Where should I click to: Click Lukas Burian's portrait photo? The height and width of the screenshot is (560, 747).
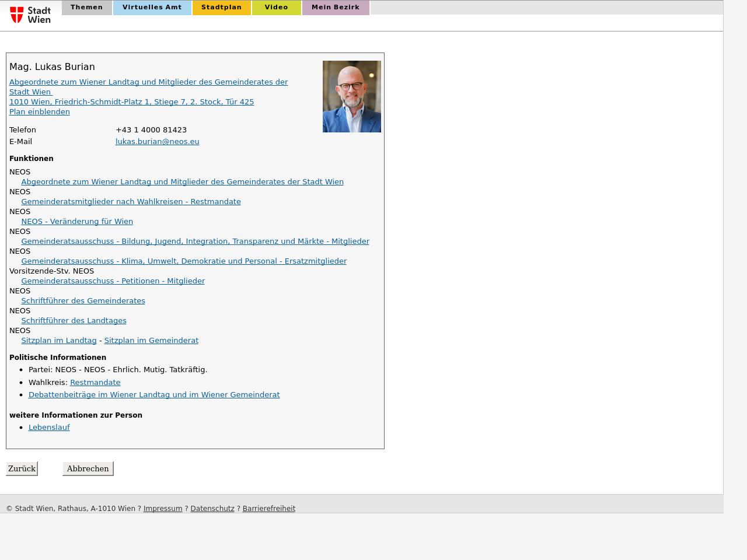click(x=351, y=96)
